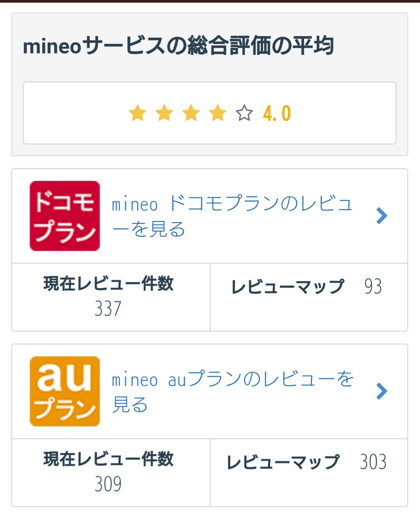Select 現在レビュー件数 label in the auプラン card
The image size is (420, 514).
pos(108,459)
